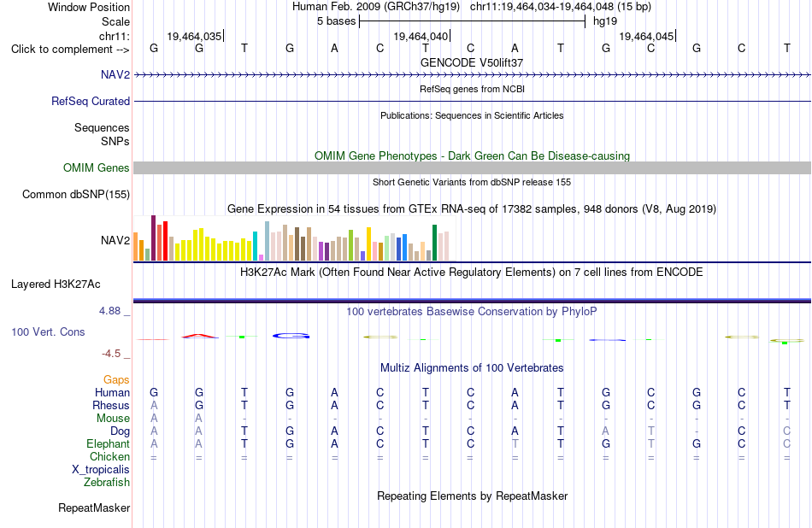Open the RepeatMasker track label
Viewport: 812px width, 528px height.
pyautogui.click(x=94, y=507)
